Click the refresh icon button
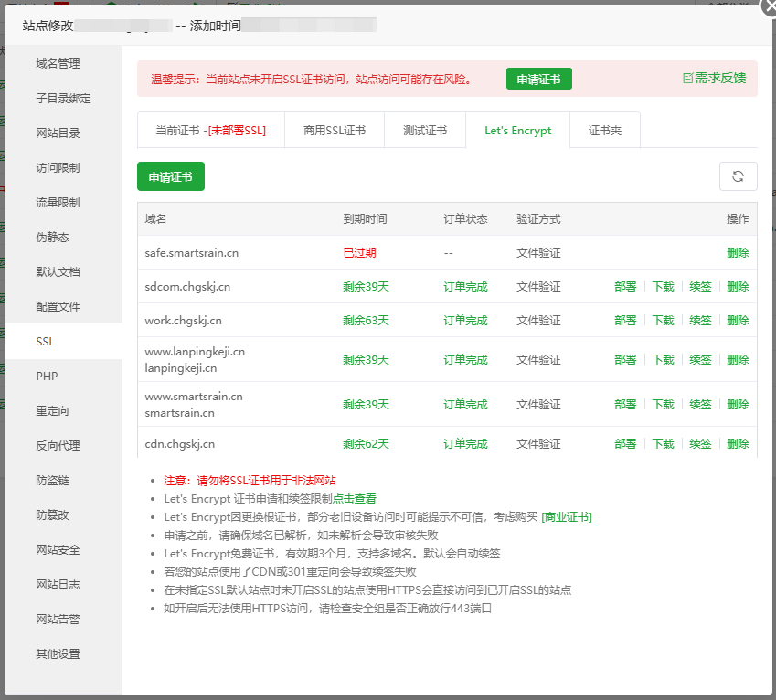Image resolution: width=776 pixels, height=700 pixels. [738, 176]
